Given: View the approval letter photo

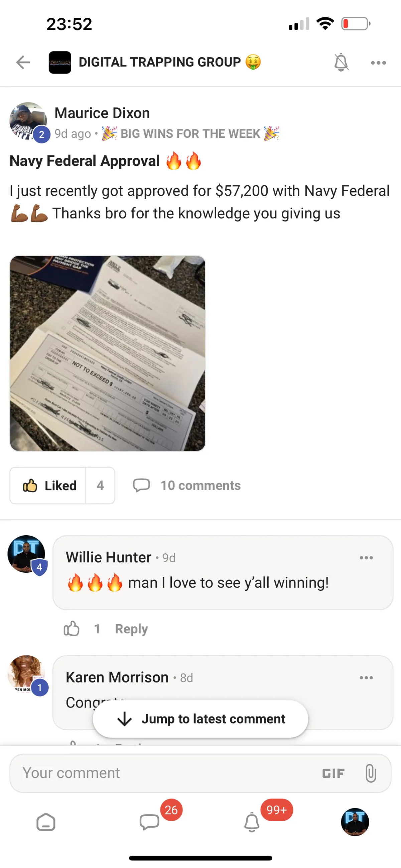Looking at the screenshot, I should 108,353.
